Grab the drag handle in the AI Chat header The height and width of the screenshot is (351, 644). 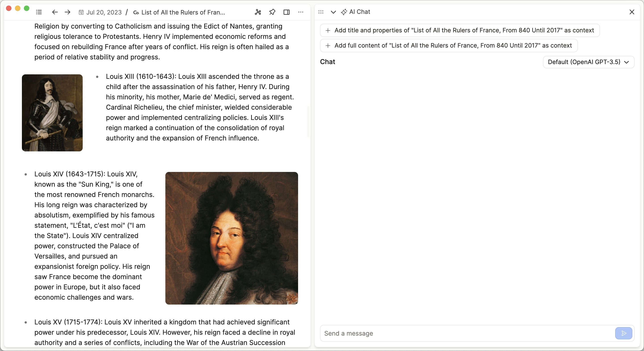click(x=321, y=12)
